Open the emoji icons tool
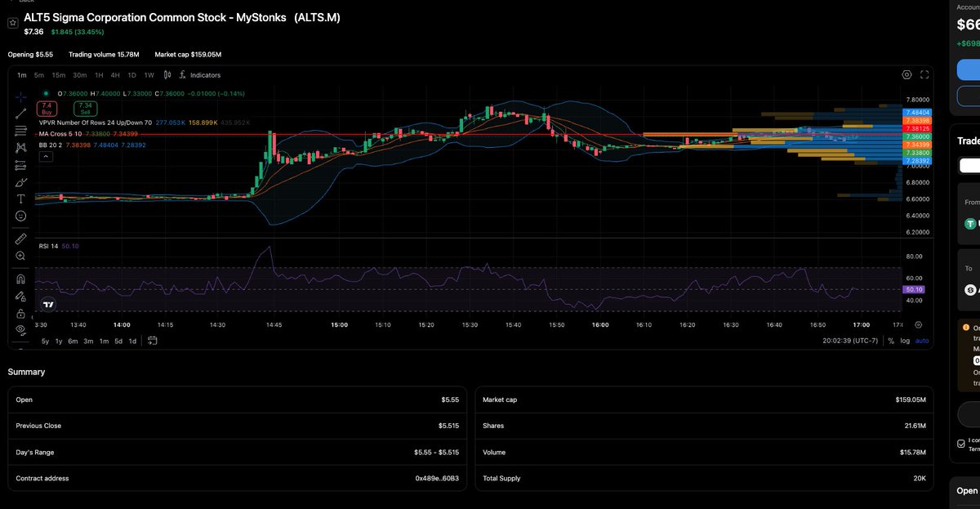This screenshot has height=509, width=980. [x=20, y=216]
